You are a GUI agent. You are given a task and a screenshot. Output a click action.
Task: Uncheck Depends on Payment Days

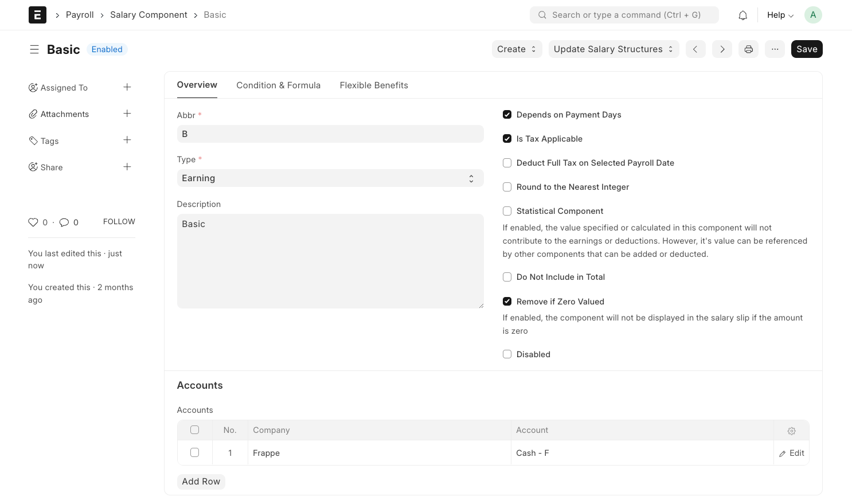point(507,115)
